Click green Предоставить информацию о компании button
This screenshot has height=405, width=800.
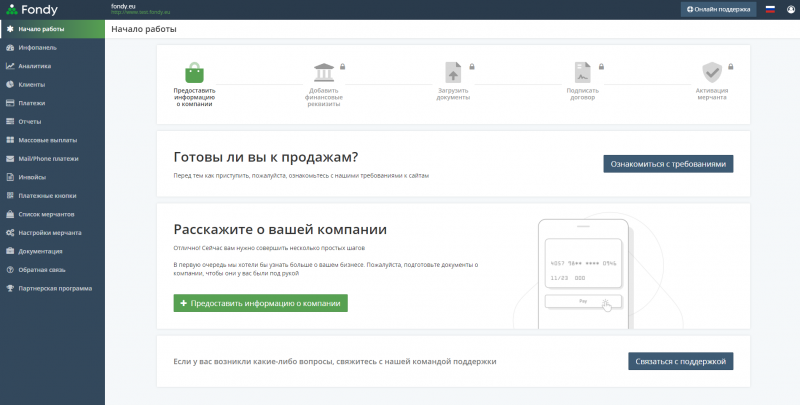tap(260, 303)
